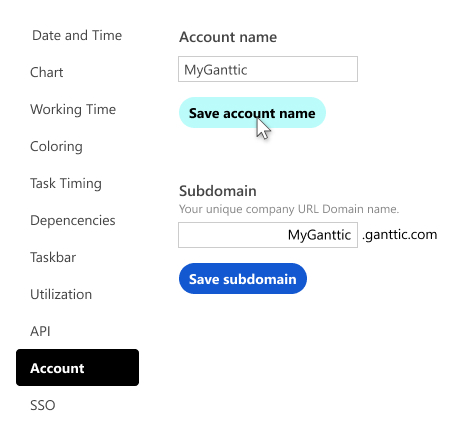Click the 'Account name' heading

tap(228, 37)
